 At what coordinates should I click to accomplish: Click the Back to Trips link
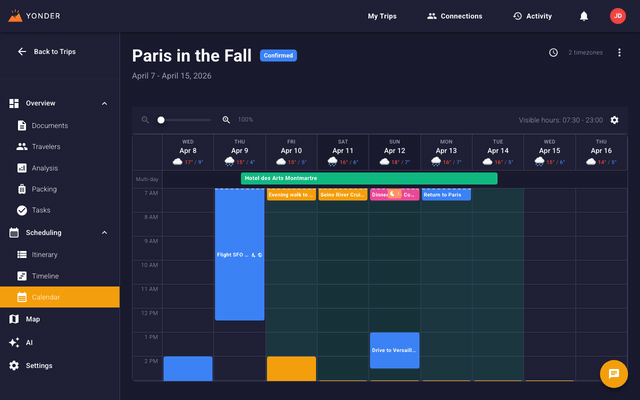[55, 51]
